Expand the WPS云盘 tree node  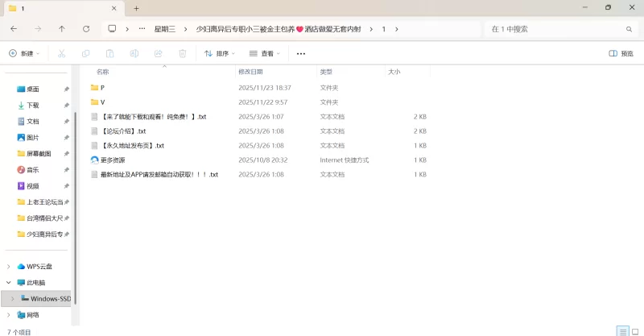[x=9, y=267]
